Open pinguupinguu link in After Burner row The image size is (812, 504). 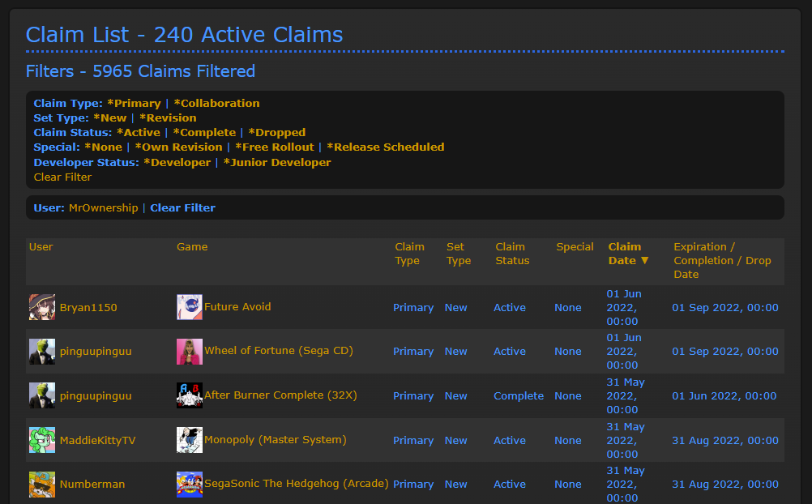[x=96, y=395]
